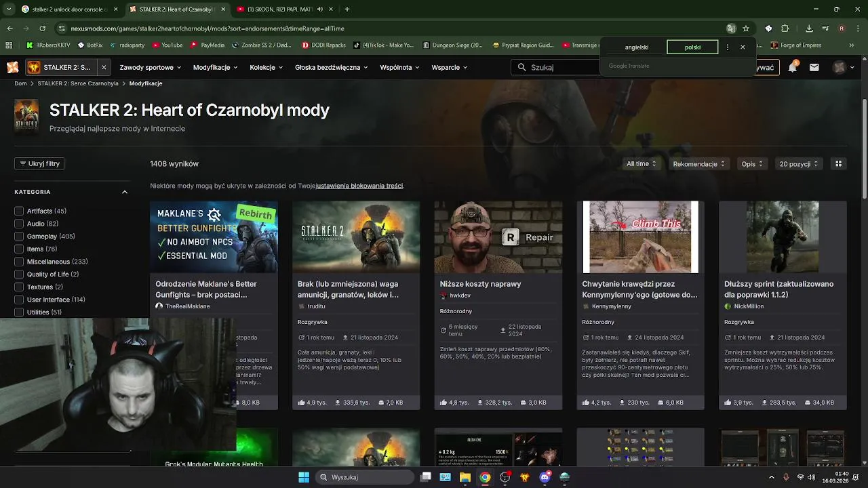Open new browser tab

(x=347, y=9)
